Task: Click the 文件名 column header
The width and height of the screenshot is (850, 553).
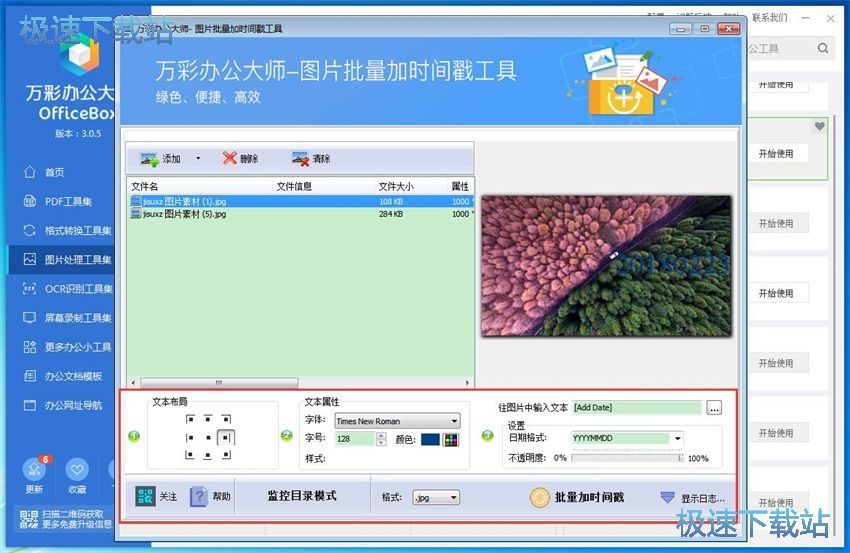Action: (145, 187)
